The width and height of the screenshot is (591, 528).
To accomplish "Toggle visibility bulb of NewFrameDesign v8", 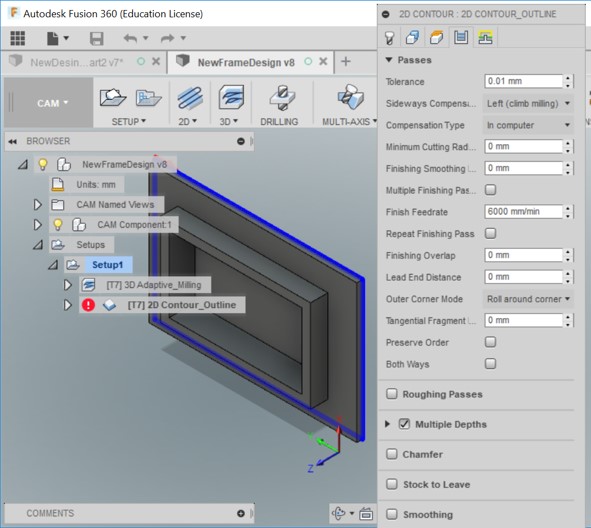I will point(43,164).
